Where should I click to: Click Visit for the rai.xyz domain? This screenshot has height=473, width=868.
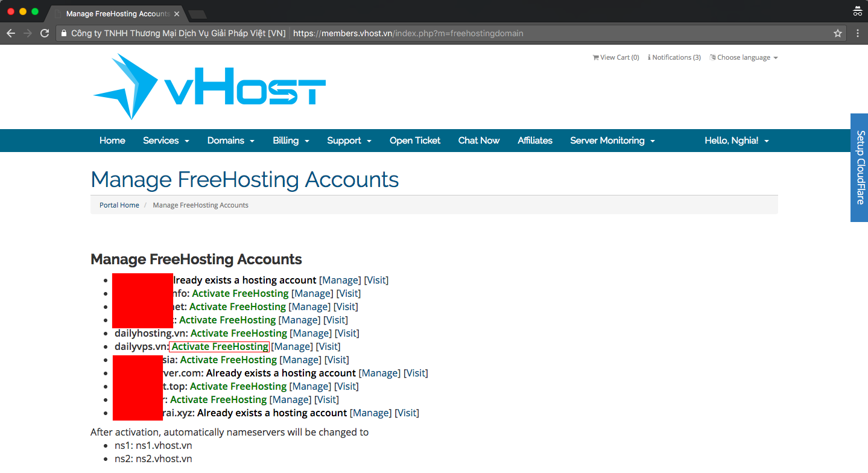(x=407, y=413)
